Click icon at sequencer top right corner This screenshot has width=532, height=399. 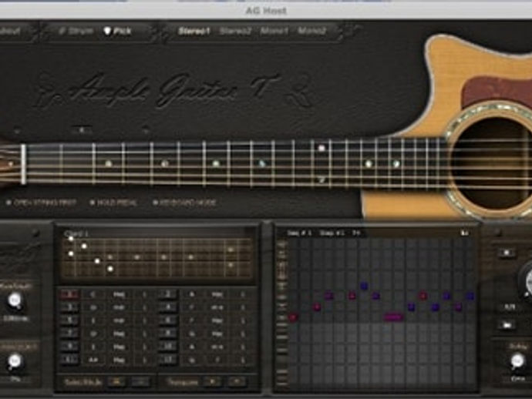pos(464,233)
